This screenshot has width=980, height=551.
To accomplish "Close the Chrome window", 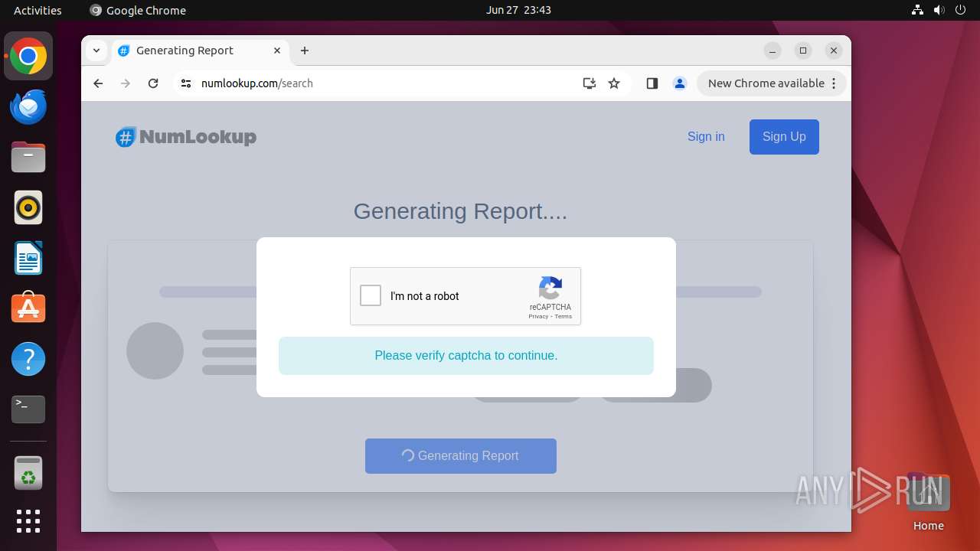I will (x=834, y=51).
